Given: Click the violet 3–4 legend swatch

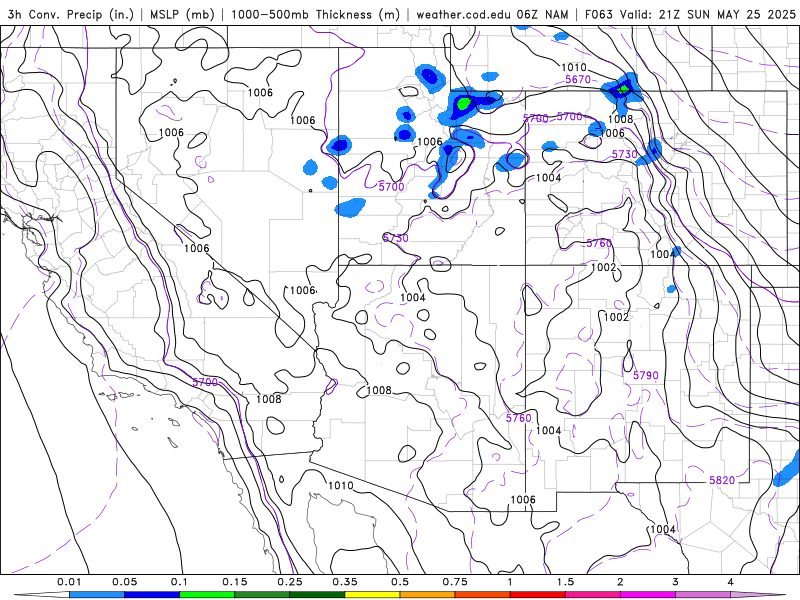Looking at the screenshot, I should 703,595.
